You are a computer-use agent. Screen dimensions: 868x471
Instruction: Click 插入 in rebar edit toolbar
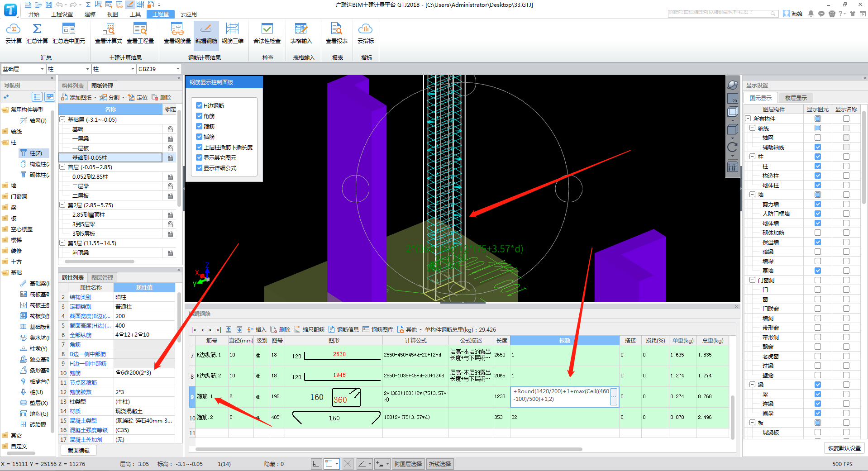tap(257, 329)
